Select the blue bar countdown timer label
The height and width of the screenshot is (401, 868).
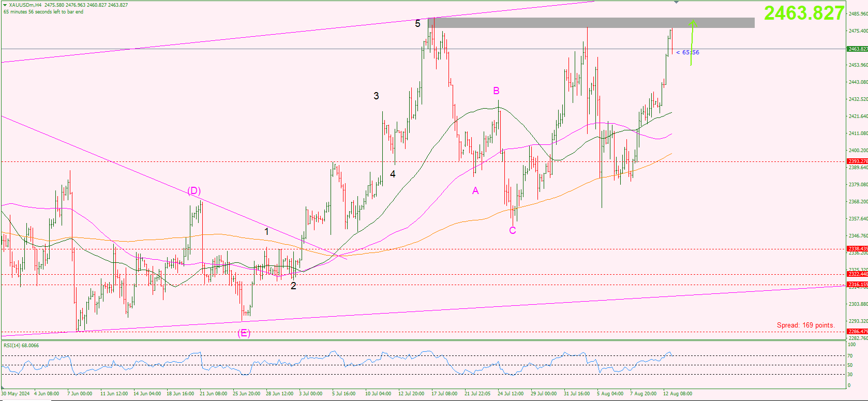point(687,52)
